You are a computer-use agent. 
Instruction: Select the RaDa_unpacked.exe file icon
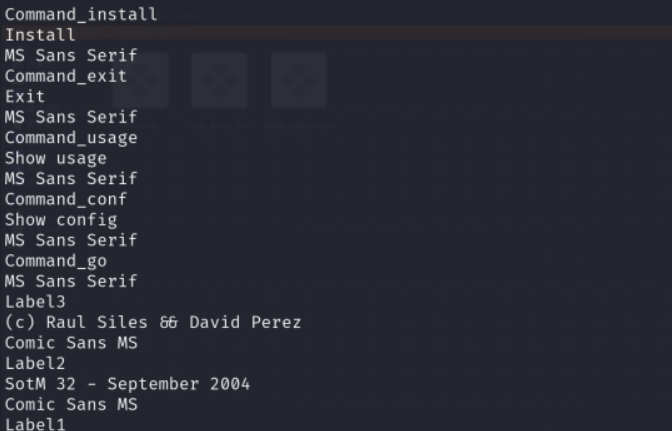tap(299, 81)
